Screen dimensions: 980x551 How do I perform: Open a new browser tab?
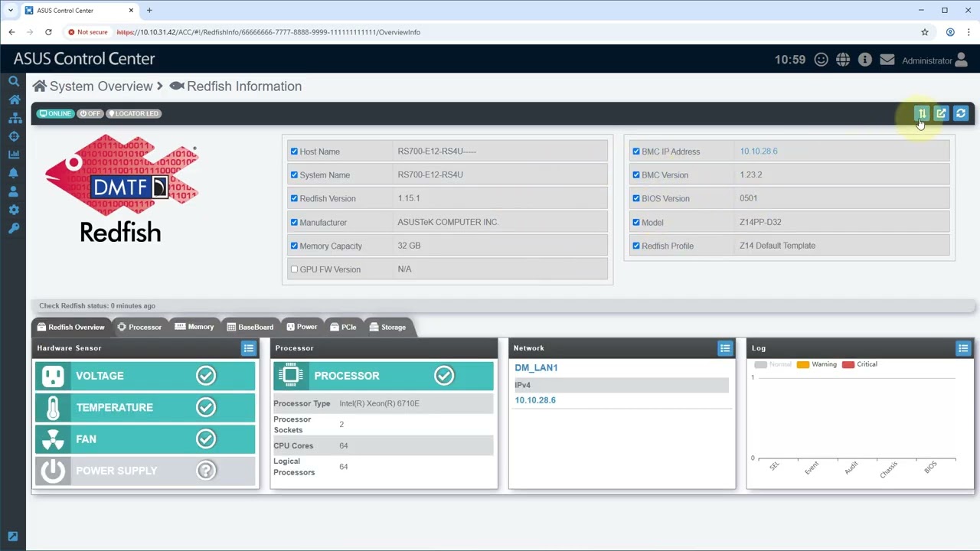pyautogui.click(x=149, y=11)
